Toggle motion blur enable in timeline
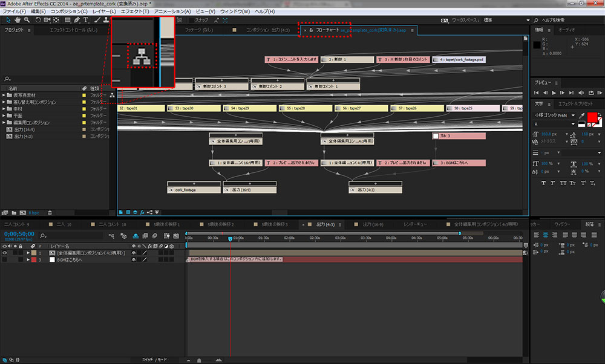Screen dimensions: 605x364 [x=154, y=236]
